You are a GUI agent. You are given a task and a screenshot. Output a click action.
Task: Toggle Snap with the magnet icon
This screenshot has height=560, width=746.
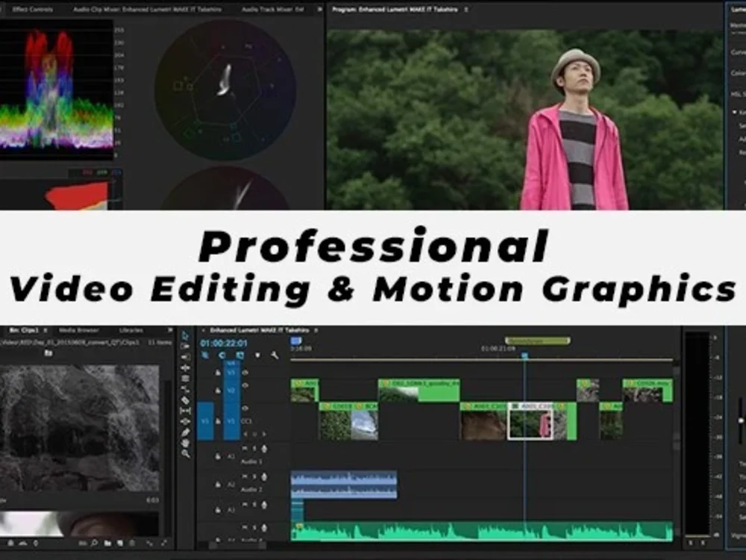pos(222,355)
